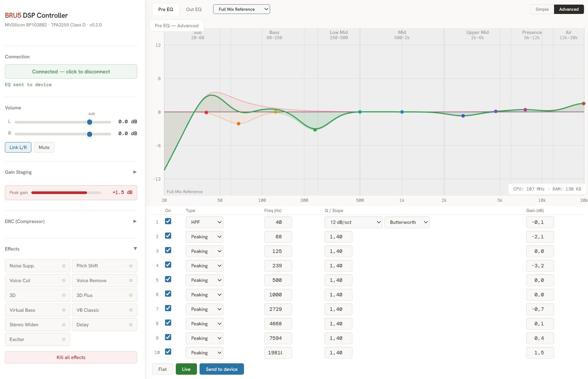Image resolution: width=588 pixels, height=379 pixels.
Task: Disable band 2 checkbox at 68 Hz
Action: tap(168, 236)
